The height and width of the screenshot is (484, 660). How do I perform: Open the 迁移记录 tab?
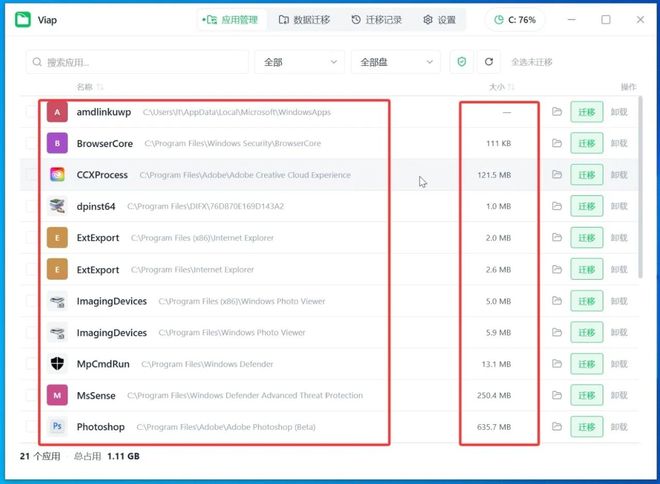[x=376, y=20]
